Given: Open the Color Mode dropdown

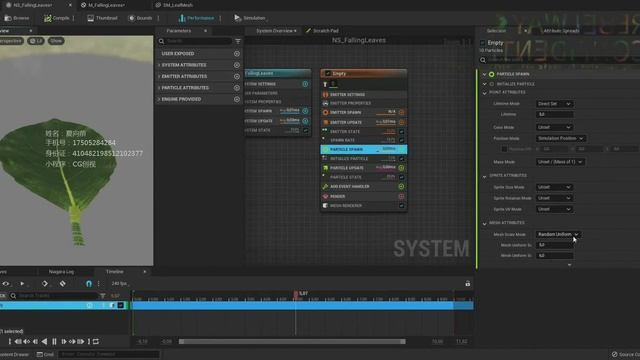Looking at the screenshot, I should [554, 127].
